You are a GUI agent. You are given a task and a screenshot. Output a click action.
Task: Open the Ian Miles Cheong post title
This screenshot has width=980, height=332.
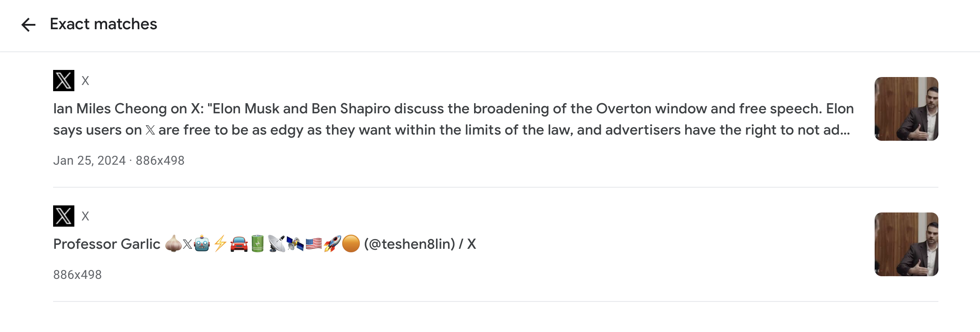coord(453,119)
